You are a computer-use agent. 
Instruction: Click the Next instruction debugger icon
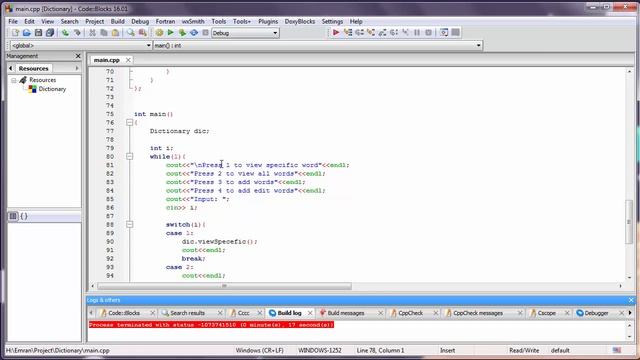click(394, 32)
